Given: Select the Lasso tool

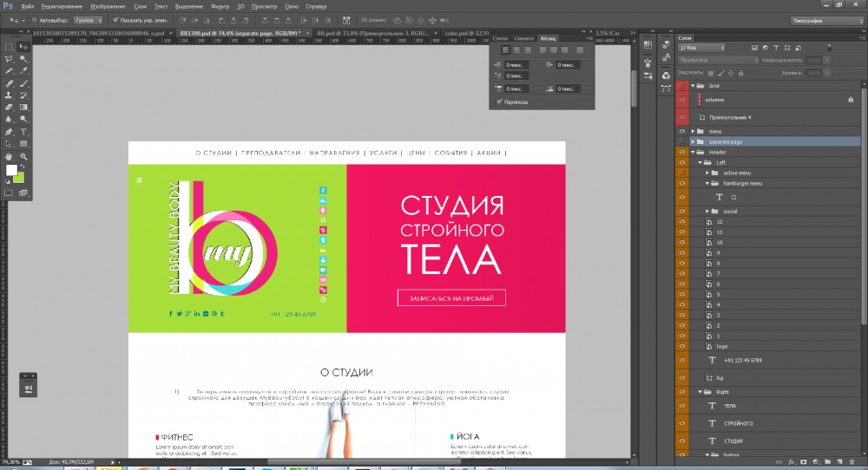Looking at the screenshot, I should click(9, 59).
